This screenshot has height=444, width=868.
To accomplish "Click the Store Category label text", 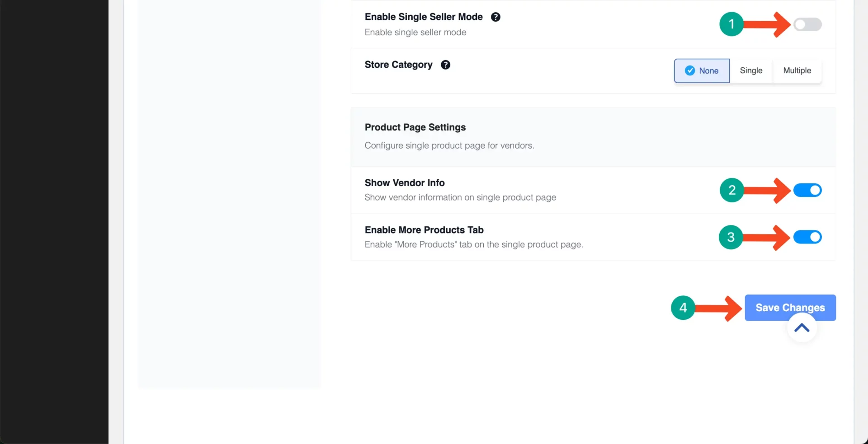I will [398, 65].
